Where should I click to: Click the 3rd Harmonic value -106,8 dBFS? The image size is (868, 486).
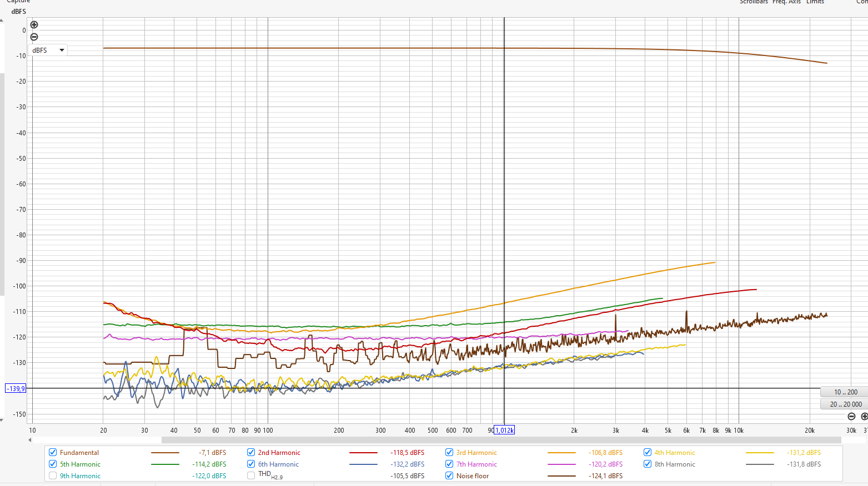(x=605, y=453)
